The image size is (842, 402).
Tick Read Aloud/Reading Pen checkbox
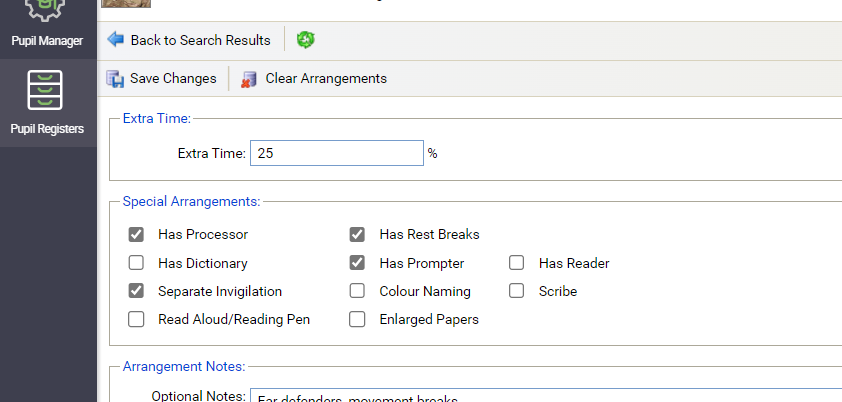pos(136,320)
